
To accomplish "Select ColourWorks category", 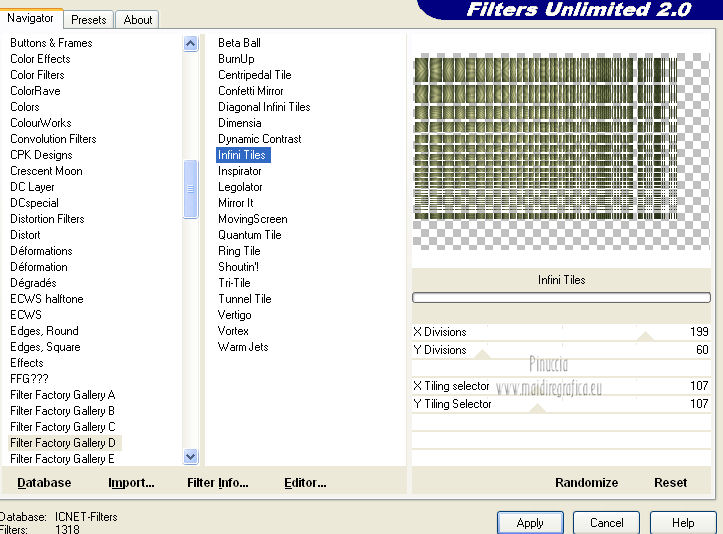I will 41,123.
